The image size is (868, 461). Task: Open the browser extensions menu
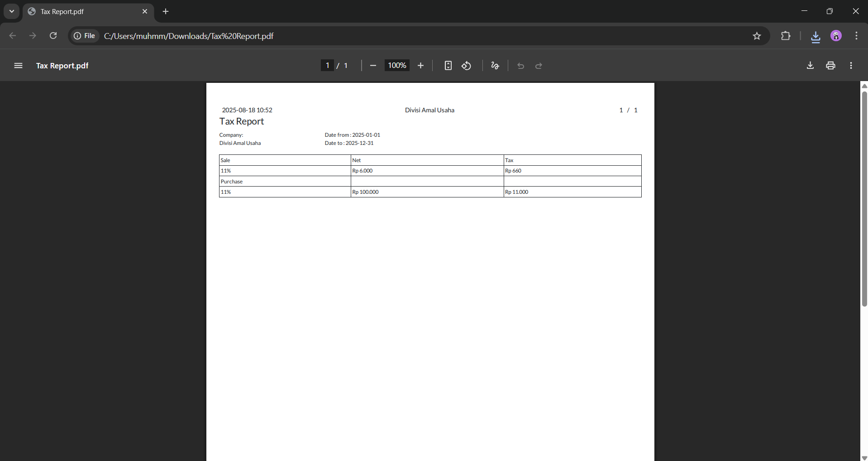point(786,36)
